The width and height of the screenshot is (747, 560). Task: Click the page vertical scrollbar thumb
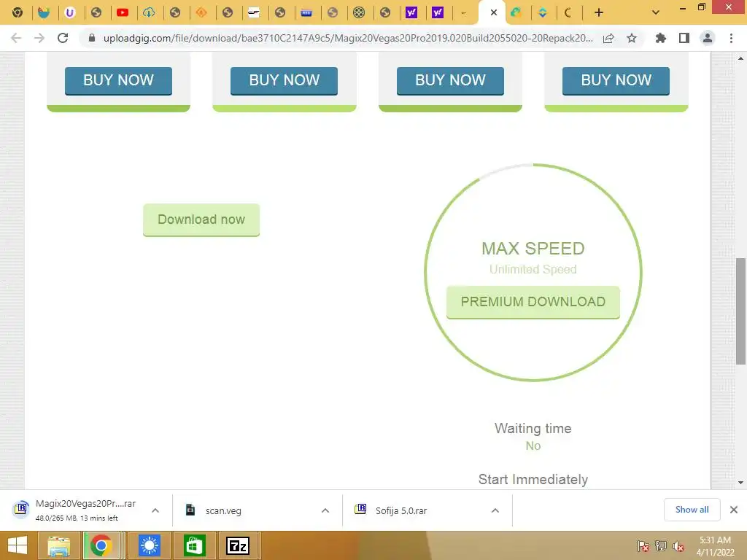740,311
